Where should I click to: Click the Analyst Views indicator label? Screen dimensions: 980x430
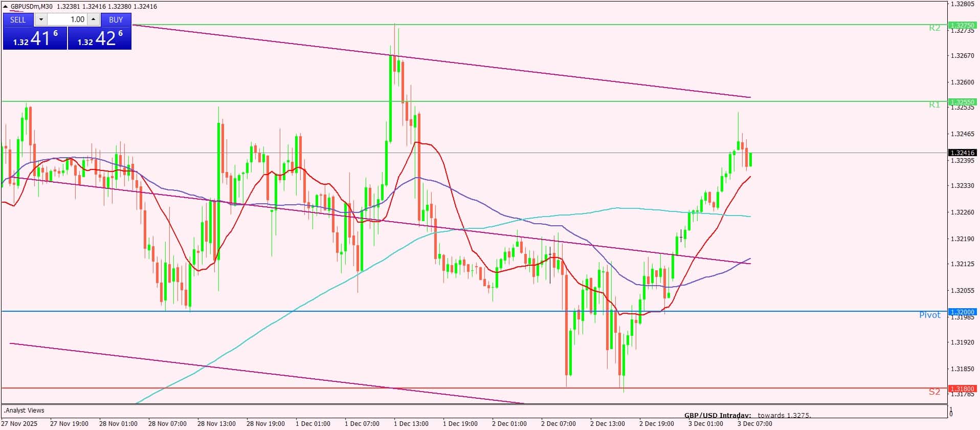coord(25,411)
